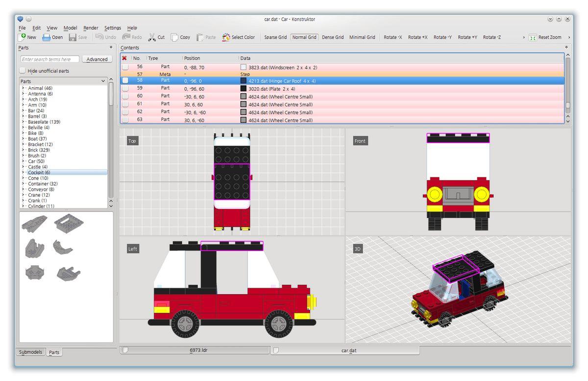Screen dimensions: 588x381
Task: Open the View menu
Action: (52, 28)
